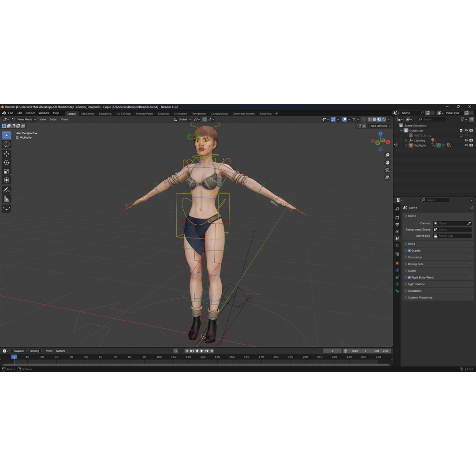This screenshot has height=476, width=476.
Task: Switch to the Modeling workspace tab
Action: click(x=87, y=114)
